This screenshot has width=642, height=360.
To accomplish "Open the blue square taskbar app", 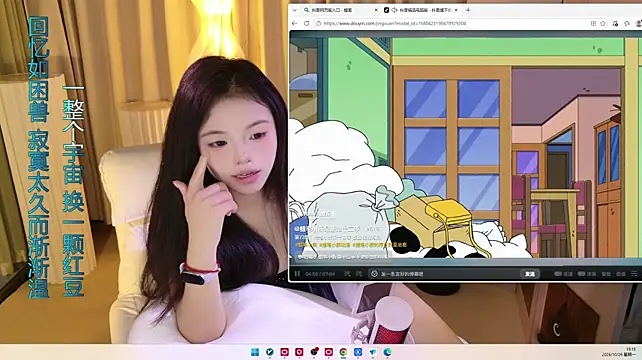I will coord(358,352).
